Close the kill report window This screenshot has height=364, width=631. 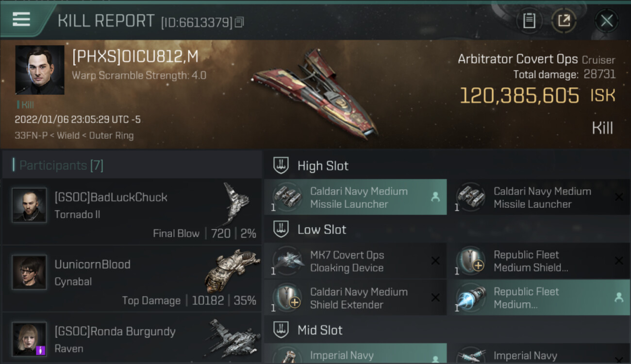[x=607, y=21]
